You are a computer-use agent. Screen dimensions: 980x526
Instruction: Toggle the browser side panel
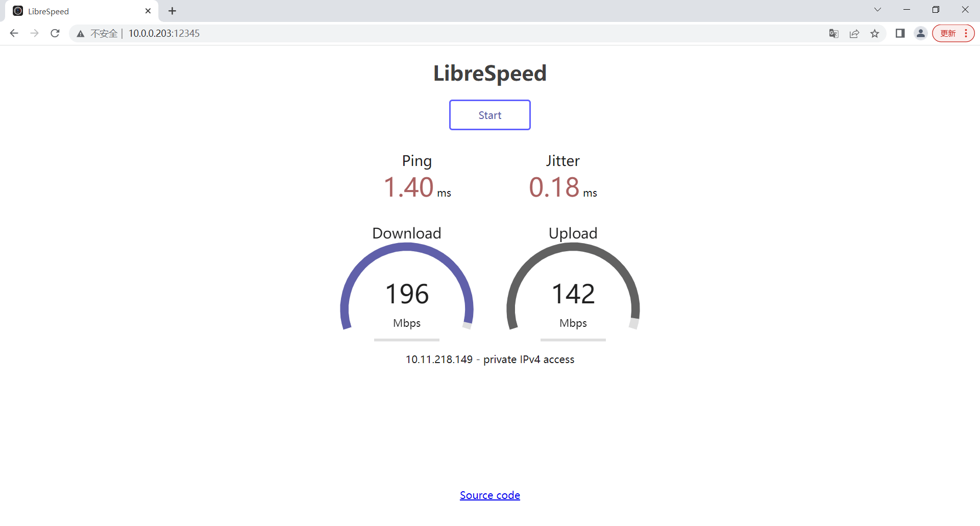click(900, 33)
